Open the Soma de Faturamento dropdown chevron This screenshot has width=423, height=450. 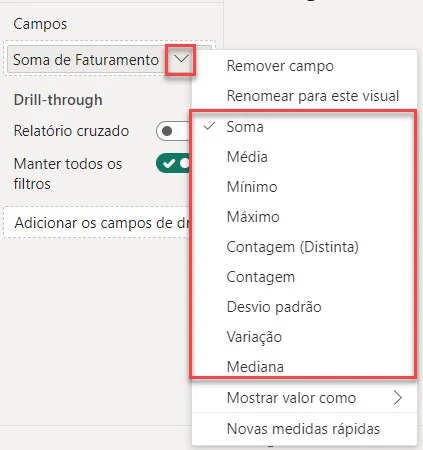pos(181,60)
